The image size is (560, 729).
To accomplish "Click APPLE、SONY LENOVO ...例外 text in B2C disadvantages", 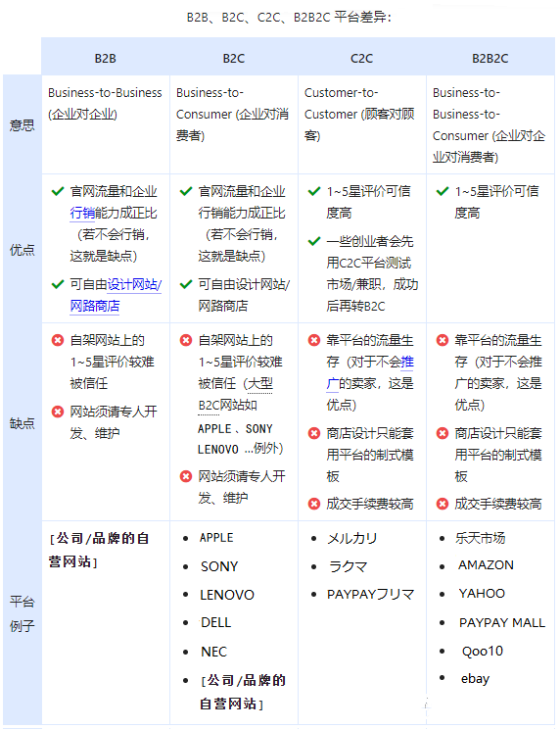I will [x=240, y=438].
